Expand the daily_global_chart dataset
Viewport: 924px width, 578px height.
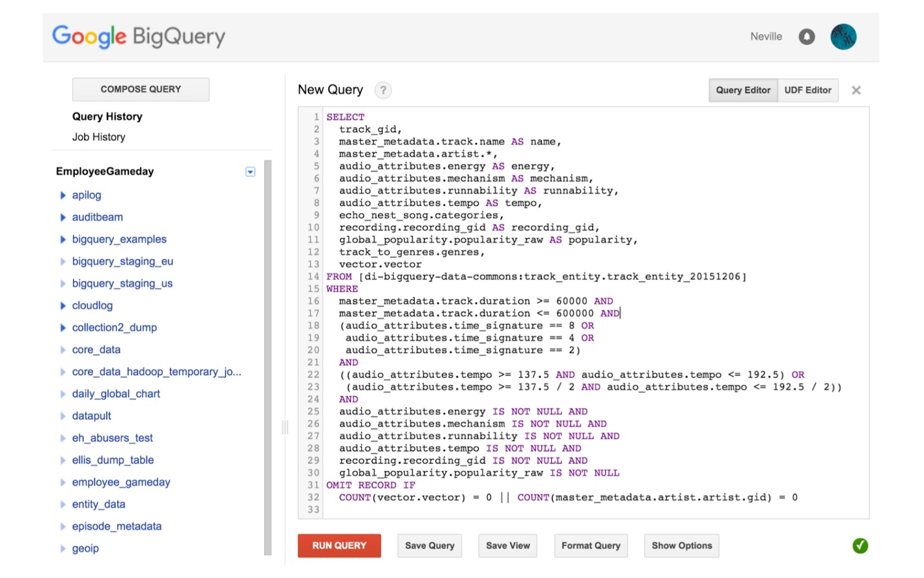pyautogui.click(x=63, y=394)
